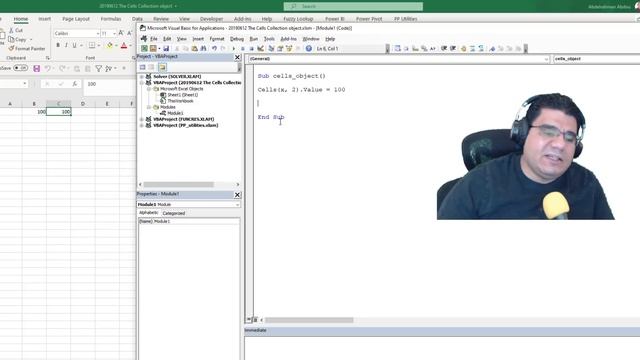Viewport: 640px width, 360px height.
Task: Switch to Page Layout ribbon tab
Action: 76,19
